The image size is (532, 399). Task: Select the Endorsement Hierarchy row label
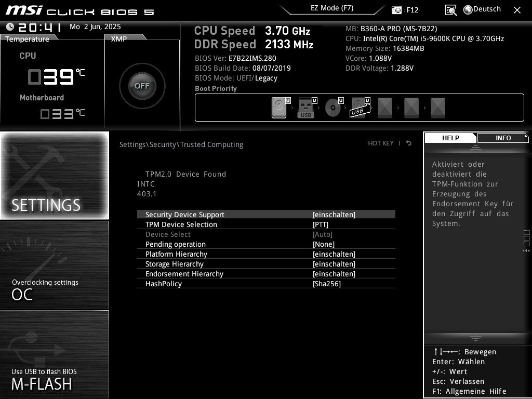pos(184,274)
